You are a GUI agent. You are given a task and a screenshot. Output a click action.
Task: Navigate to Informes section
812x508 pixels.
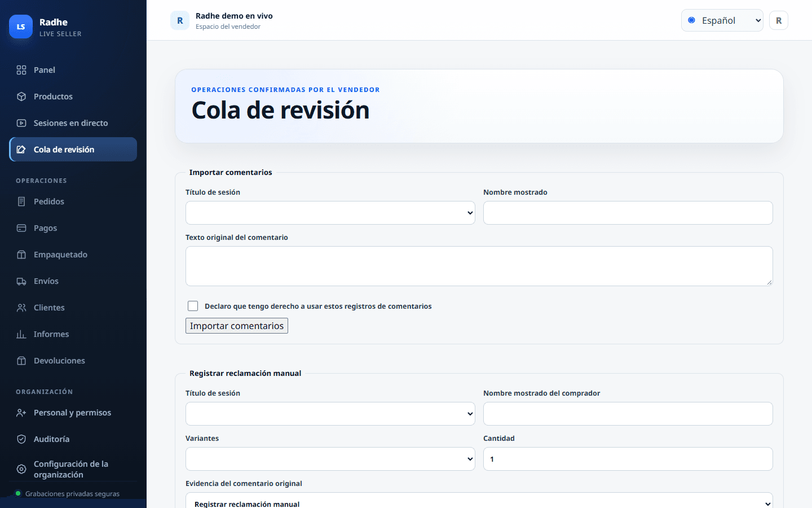(x=73, y=334)
